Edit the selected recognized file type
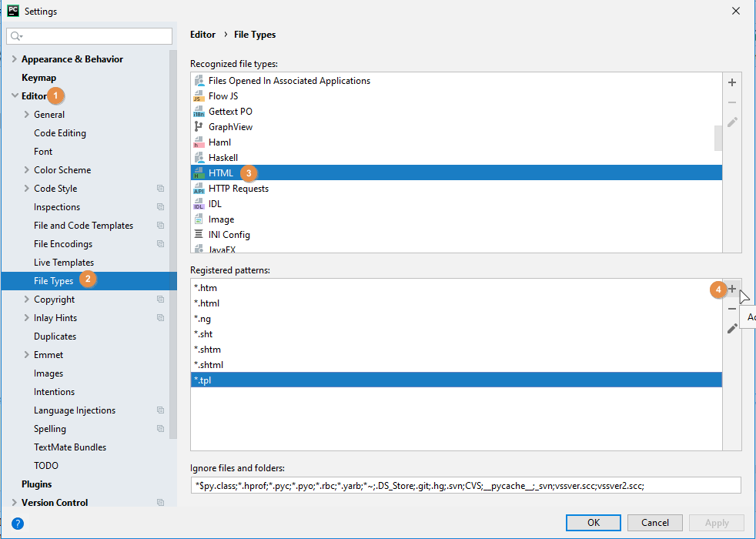The height and width of the screenshot is (539, 756). tap(732, 122)
